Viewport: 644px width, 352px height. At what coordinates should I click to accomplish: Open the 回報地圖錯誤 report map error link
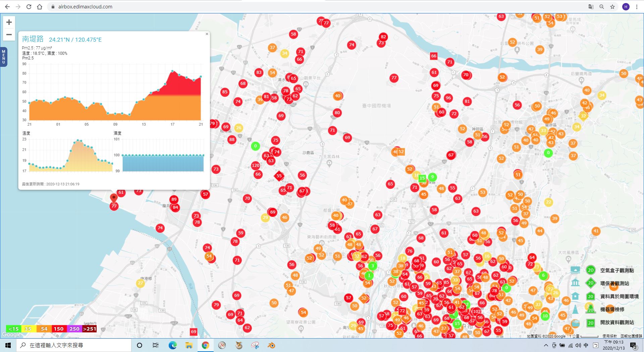point(631,336)
